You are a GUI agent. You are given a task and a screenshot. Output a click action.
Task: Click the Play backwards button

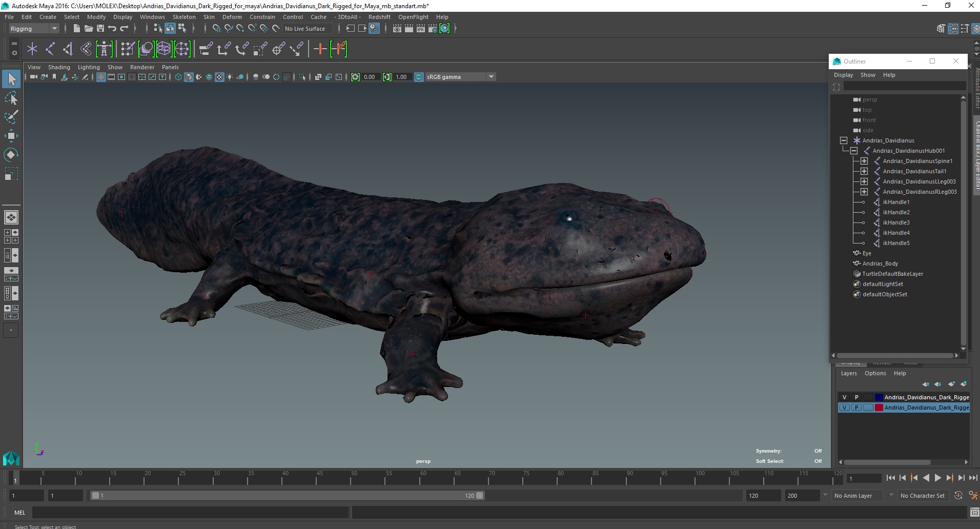(926, 478)
